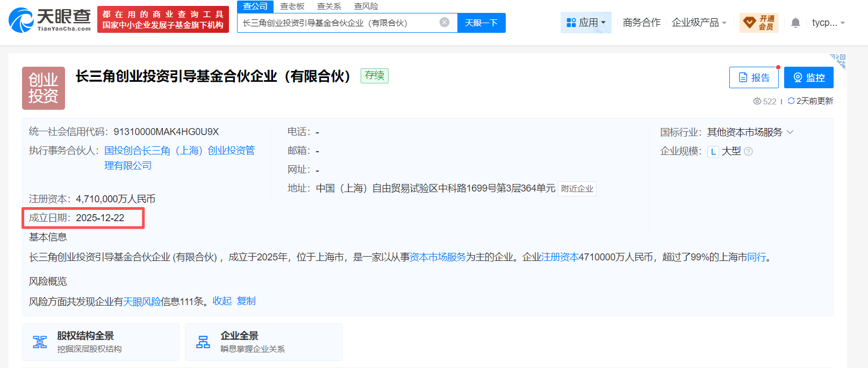Click the registered capital 4,710,000万人民币

[116, 199]
